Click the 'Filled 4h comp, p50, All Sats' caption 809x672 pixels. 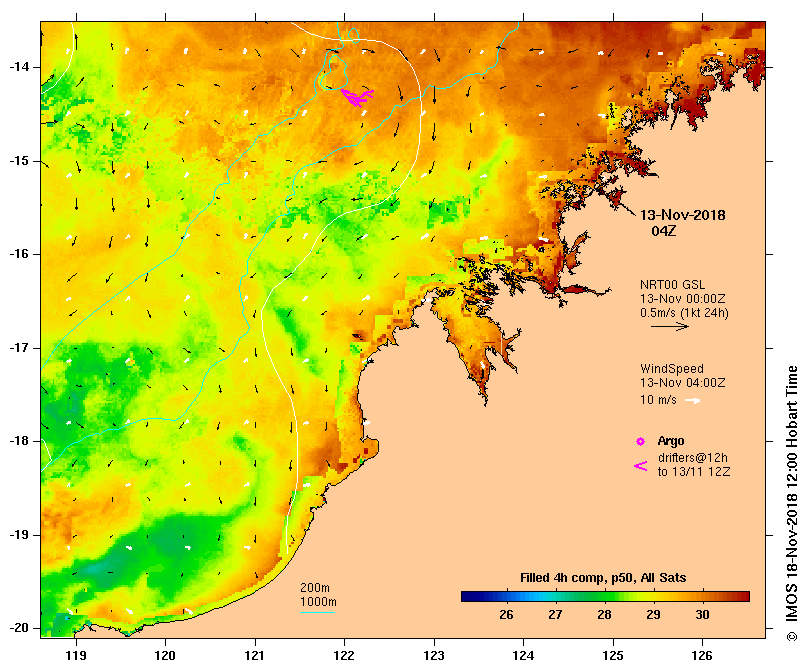[x=603, y=578]
